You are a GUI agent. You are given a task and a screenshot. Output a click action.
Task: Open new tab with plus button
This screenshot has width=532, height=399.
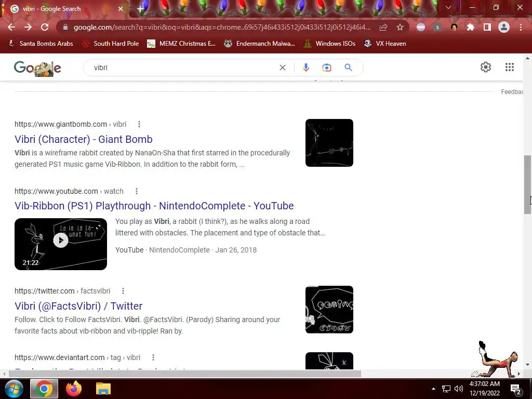click(x=140, y=9)
